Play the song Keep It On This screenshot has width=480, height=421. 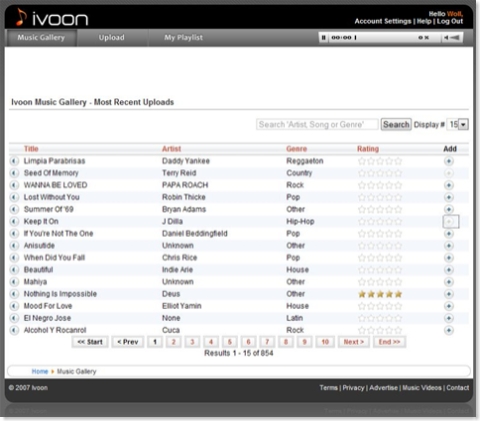coord(14,221)
